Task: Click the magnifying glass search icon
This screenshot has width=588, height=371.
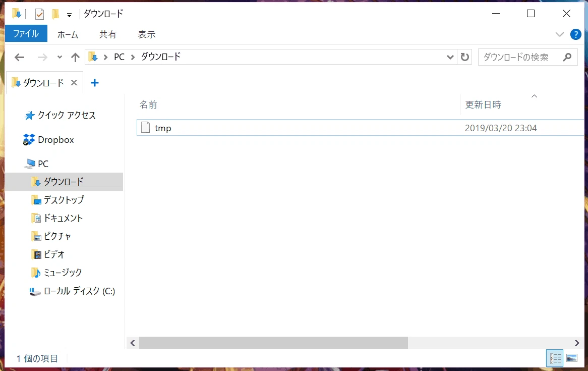Action: click(x=567, y=57)
